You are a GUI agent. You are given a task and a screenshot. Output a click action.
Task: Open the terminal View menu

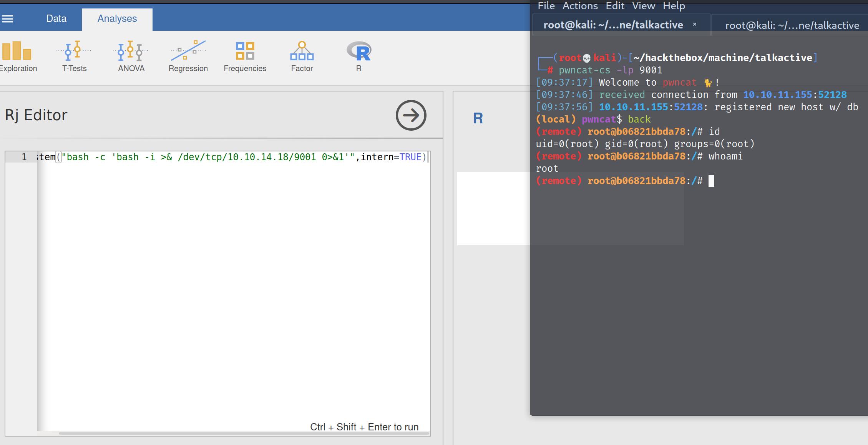(x=643, y=6)
